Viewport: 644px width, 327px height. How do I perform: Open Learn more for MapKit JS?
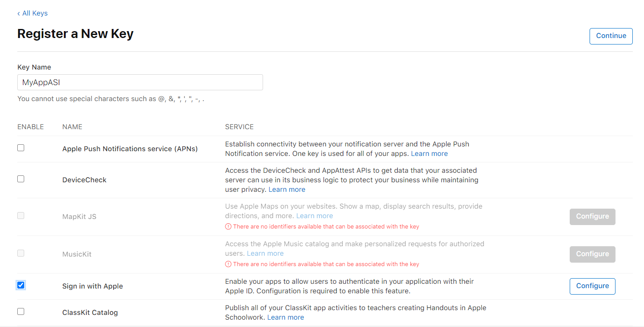point(314,216)
